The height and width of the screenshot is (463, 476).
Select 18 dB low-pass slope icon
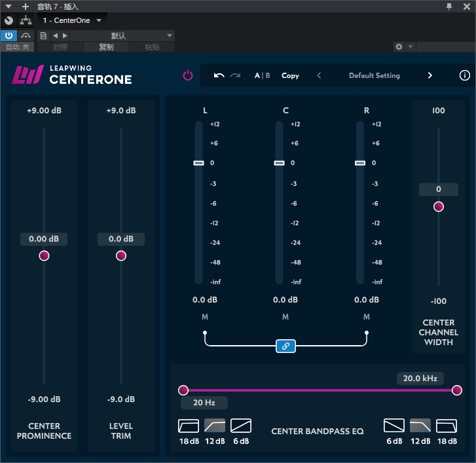pos(447,426)
